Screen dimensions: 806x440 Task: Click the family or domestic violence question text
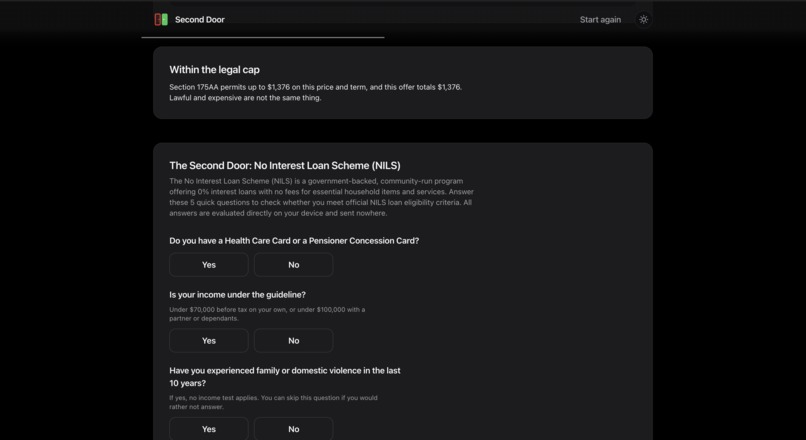tap(285, 377)
